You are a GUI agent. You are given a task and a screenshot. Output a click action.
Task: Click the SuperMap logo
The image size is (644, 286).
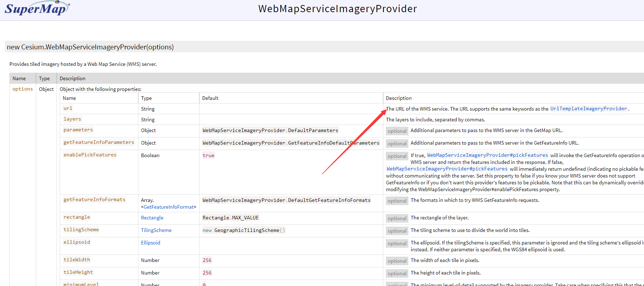(x=37, y=8)
